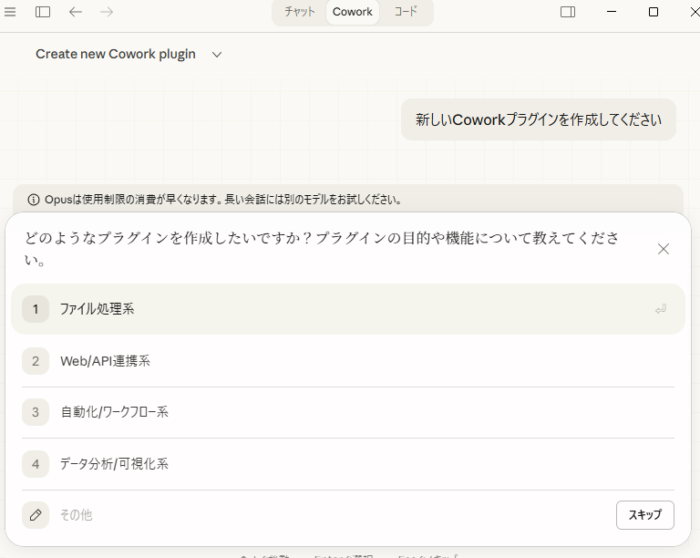Image resolution: width=700 pixels, height=558 pixels.
Task: Switch to the チャット tab
Action: coord(300,12)
